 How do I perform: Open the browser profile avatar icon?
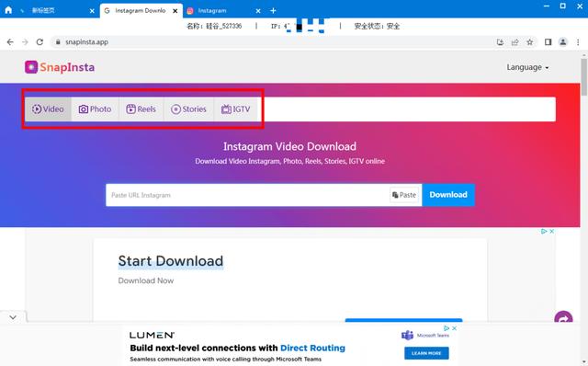(x=562, y=42)
